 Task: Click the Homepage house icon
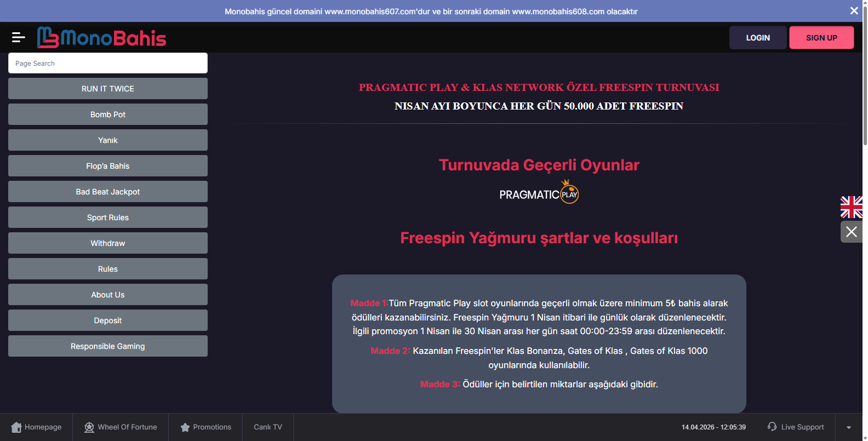point(16,427)
